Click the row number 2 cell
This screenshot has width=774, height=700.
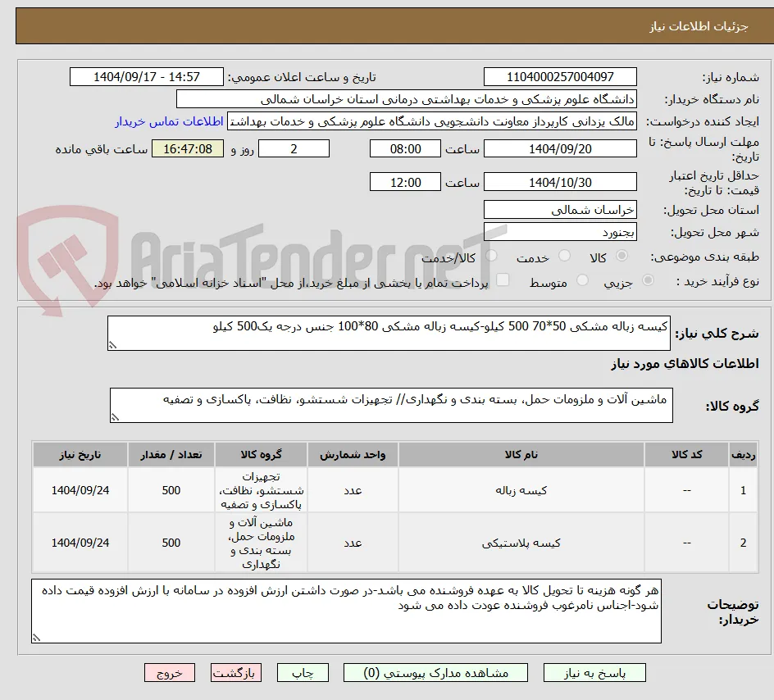744,543
